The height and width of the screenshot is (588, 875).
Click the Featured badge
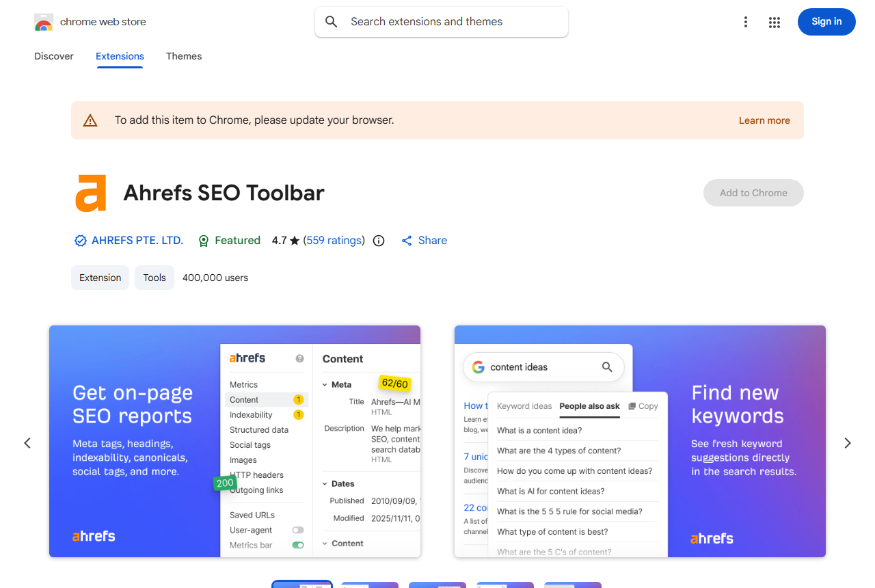click(229, 241)
